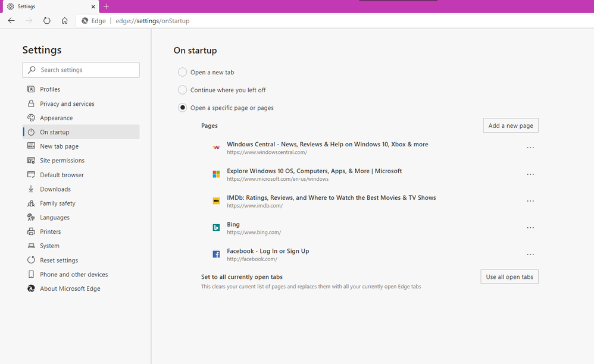Select the 'Open a new tab' radio option
Screen dimensions: 594x364
coord(183,72)
